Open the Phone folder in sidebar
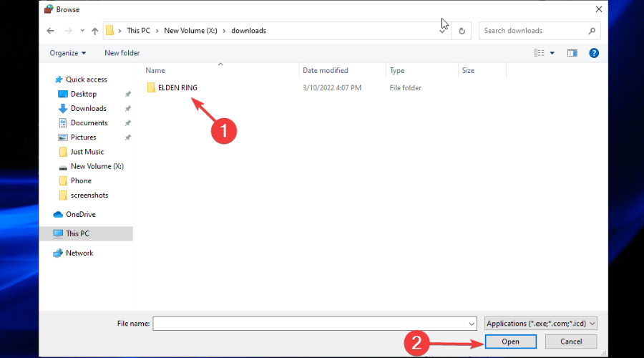Viewport: 644px width, 358px height. tap(81, 180)
